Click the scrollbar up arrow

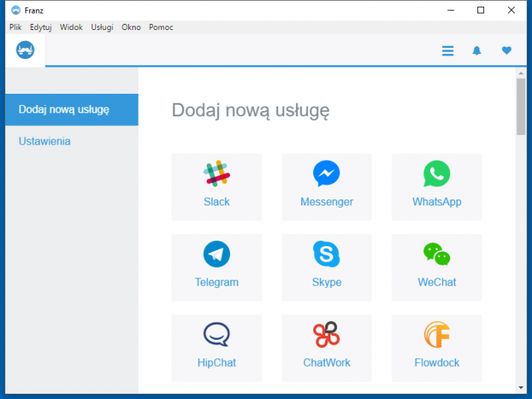click(521, 73)
